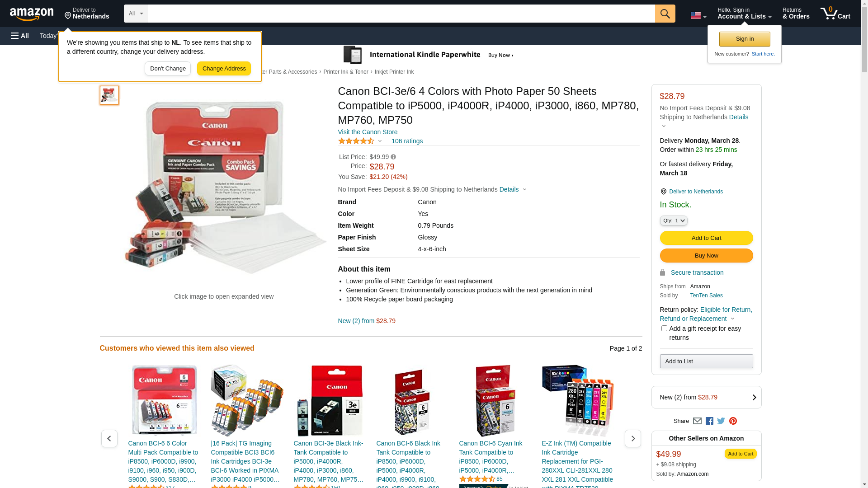This screenshot has width=868, height=488.
Task: Open the Qty quantity dropdown
Action: point(674,221)
